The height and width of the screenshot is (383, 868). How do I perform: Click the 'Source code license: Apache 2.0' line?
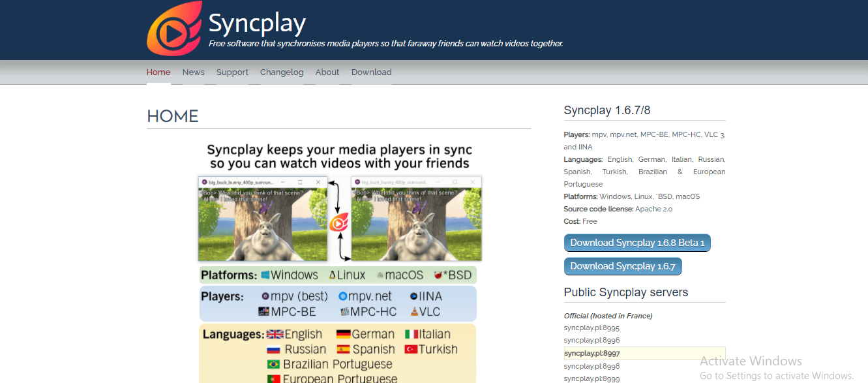(x=618, y=209)
